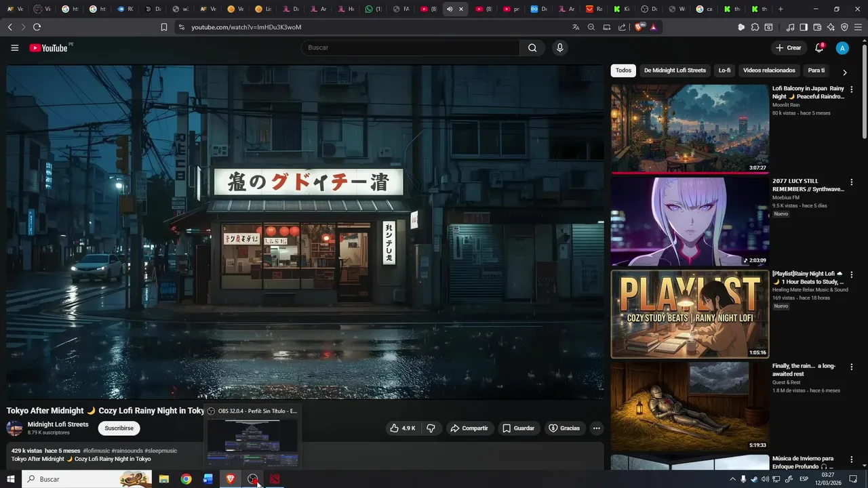
Task: Click Midnight Lofi Streets channel avatar
Action: coord(14,428)
